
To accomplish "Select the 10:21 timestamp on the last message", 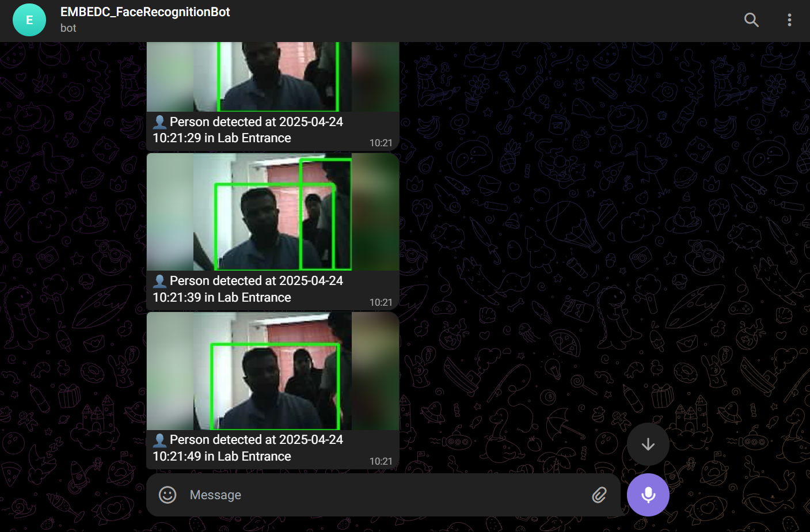I will (381, 461).
